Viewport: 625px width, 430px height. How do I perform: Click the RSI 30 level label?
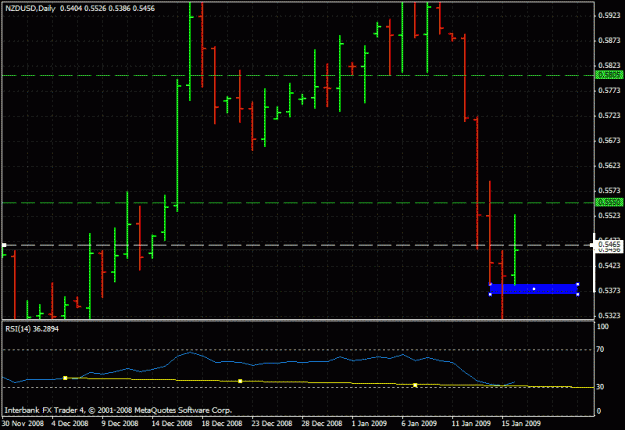tap(600, 387)
